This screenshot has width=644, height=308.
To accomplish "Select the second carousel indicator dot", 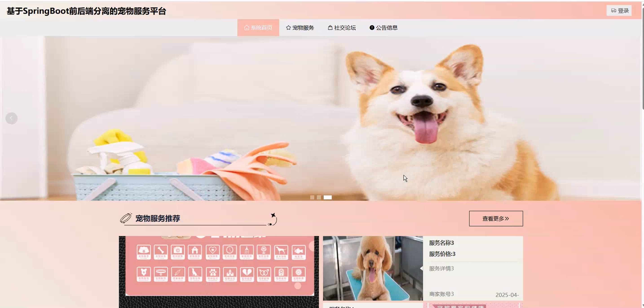I will 319,197.
